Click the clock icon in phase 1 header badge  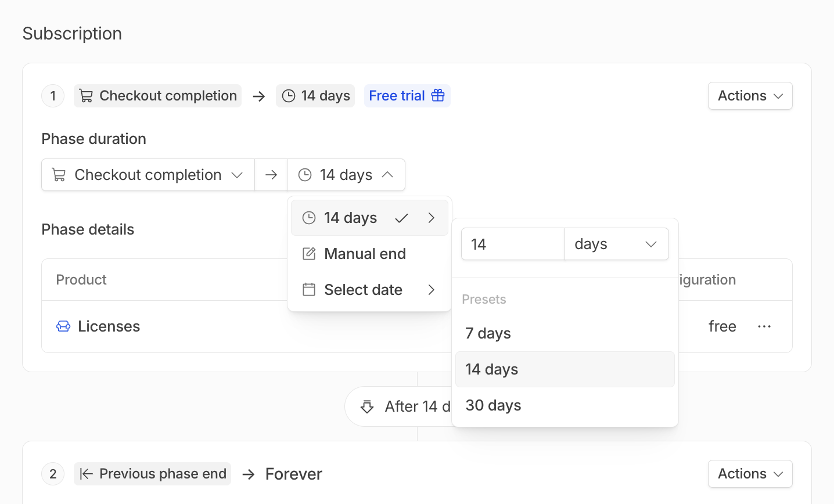click(x=289, y=96)
